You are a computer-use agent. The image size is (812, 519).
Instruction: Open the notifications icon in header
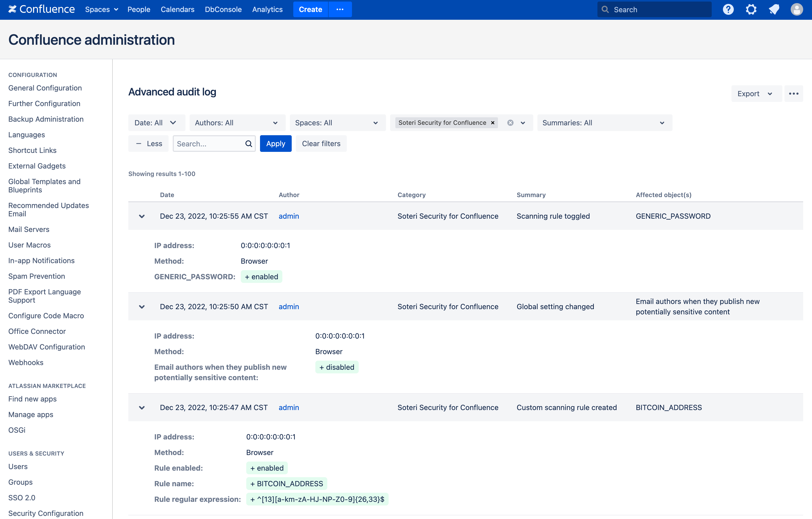point(774,9)
